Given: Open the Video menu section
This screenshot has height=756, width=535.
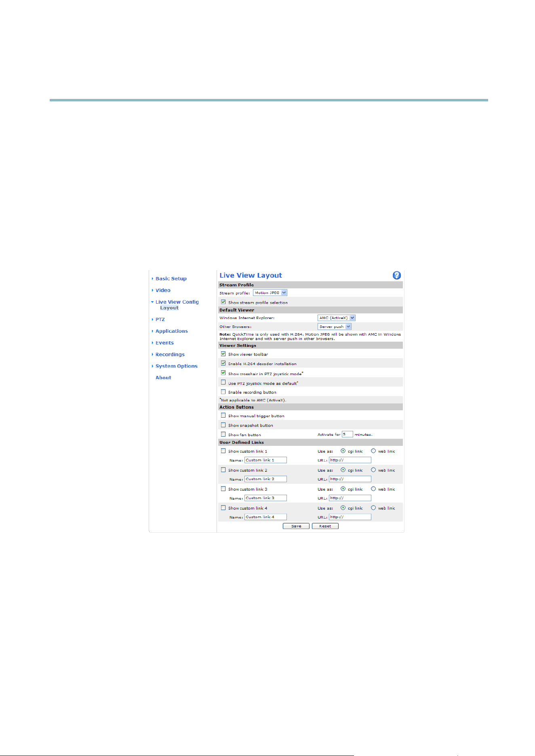Looking at the screenshot, I should [x=163, y=290].
